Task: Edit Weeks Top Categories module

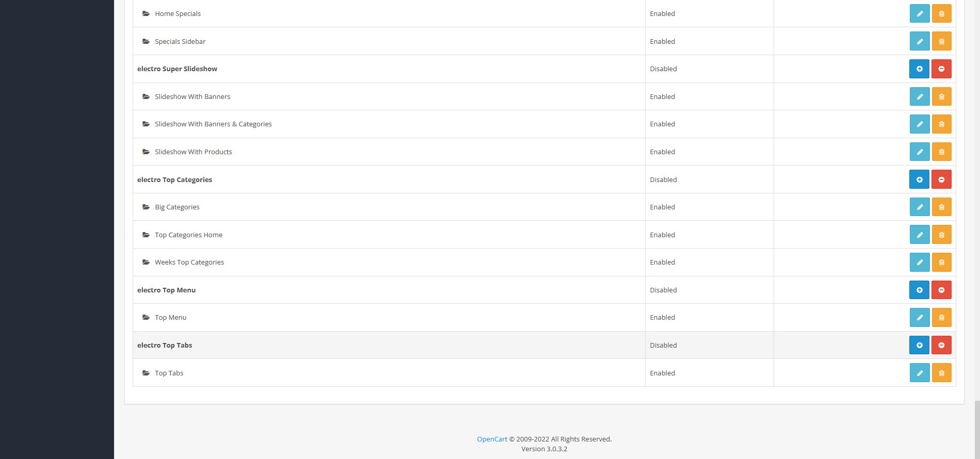Action: [x=920, y=262]
